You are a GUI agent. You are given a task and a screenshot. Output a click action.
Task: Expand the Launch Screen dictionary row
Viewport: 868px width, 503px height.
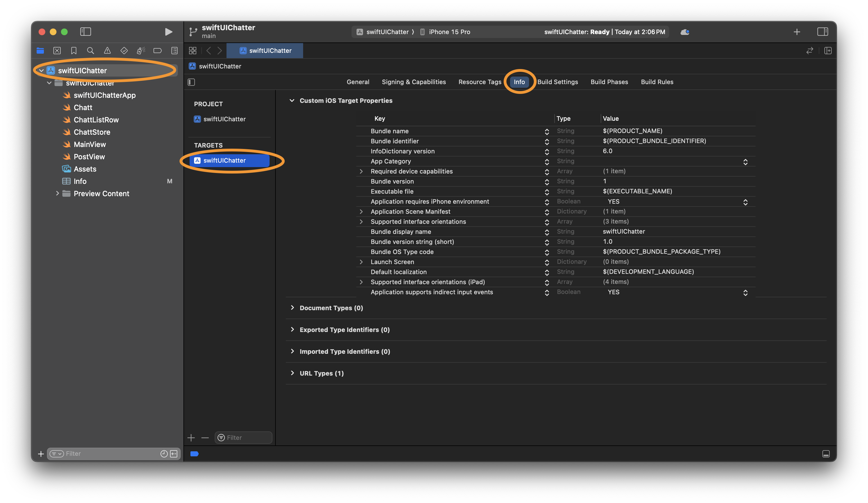(x=361, y=262)
